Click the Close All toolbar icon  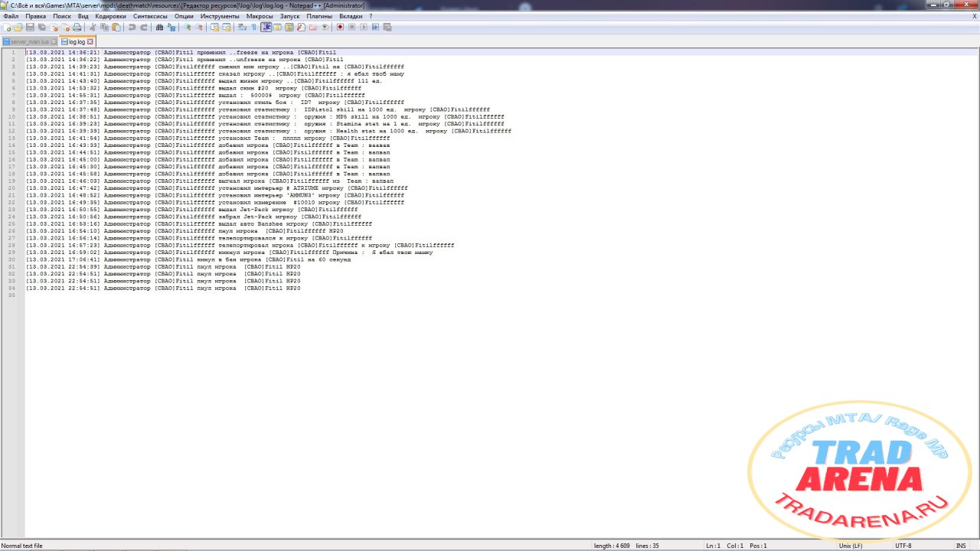65,27
